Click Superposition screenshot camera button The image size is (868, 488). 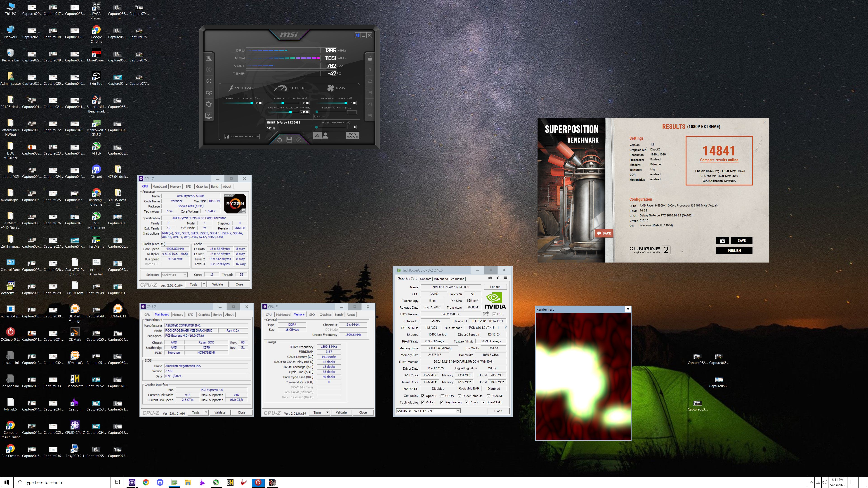click(722, 240)
